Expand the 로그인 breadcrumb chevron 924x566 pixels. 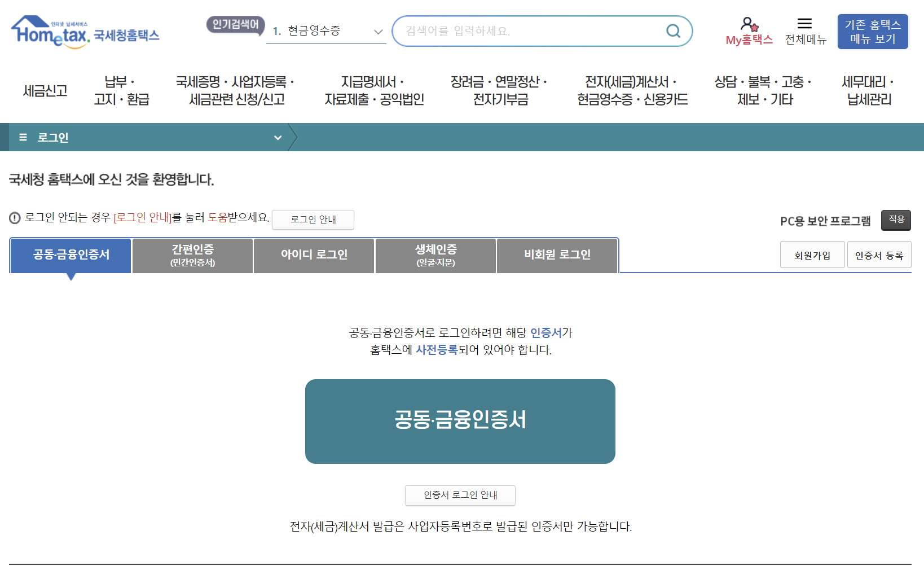click(x=278, y=137)
